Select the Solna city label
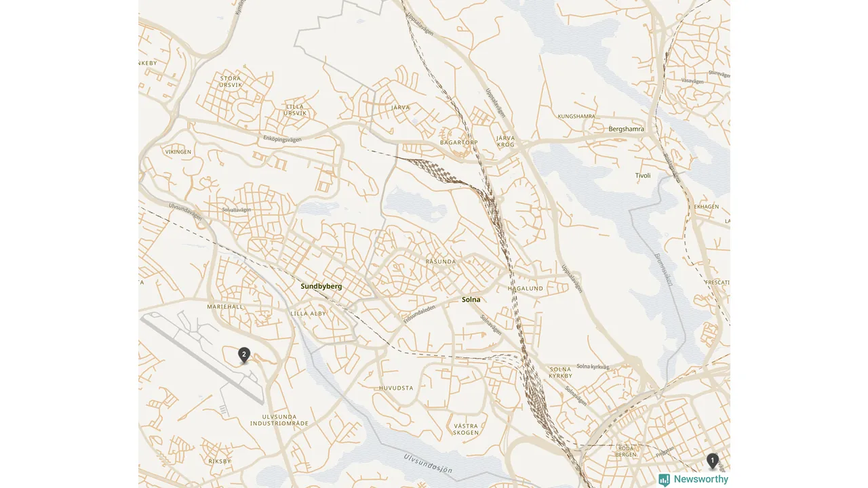 tap(471, 300)
